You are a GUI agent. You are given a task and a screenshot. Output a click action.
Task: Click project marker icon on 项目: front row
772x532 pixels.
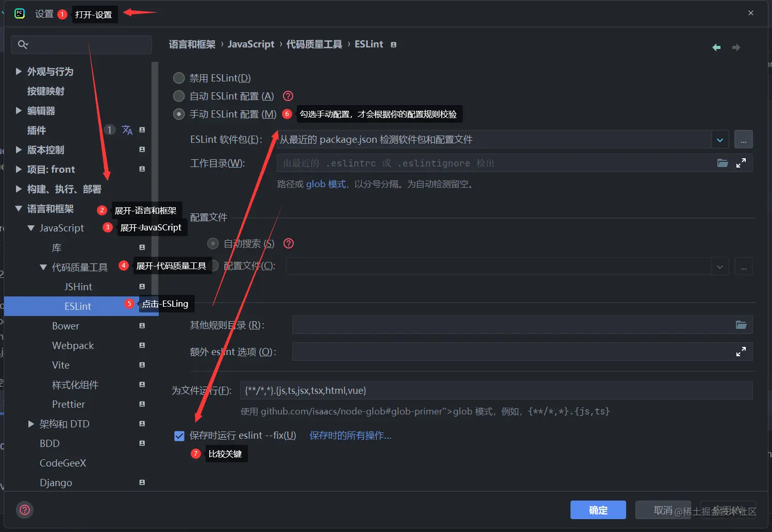(x=142, y=169)
